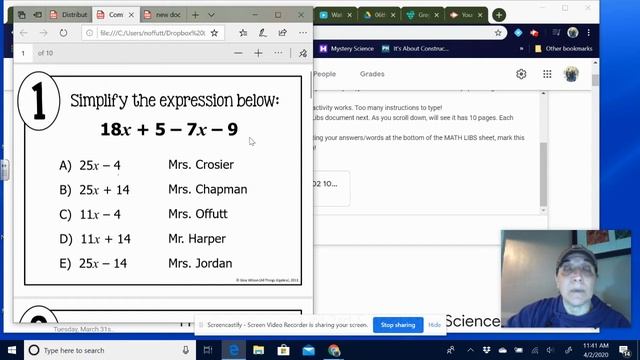The height and width of the screenshot is (360, 640).
Task: Click the Classroom assignment scrollbar thumb
Action: [x=543, y=174]
